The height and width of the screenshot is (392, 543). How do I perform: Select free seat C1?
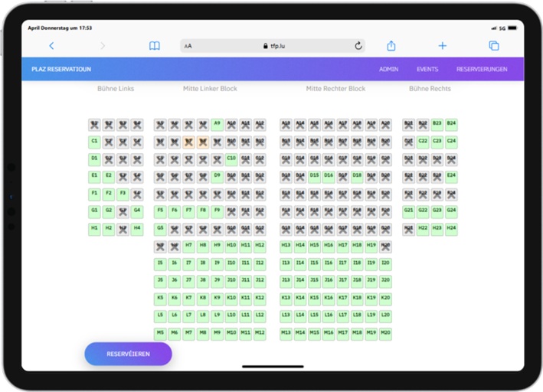coord(94,141)
